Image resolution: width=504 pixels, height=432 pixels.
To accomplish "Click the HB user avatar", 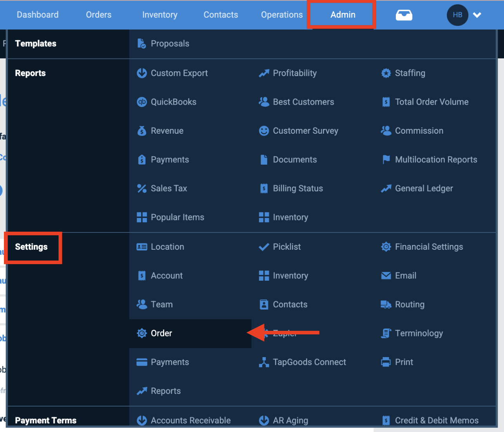I will tap(457, 15).
